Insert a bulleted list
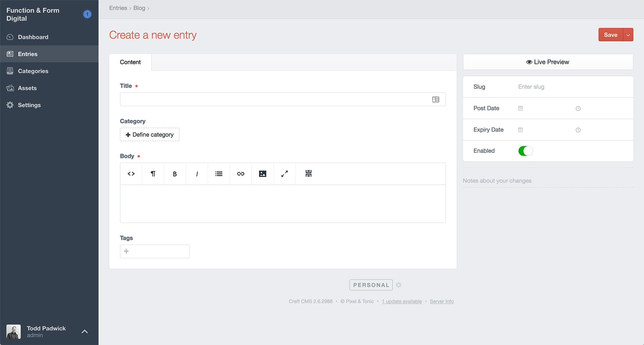 coord(219,174)
